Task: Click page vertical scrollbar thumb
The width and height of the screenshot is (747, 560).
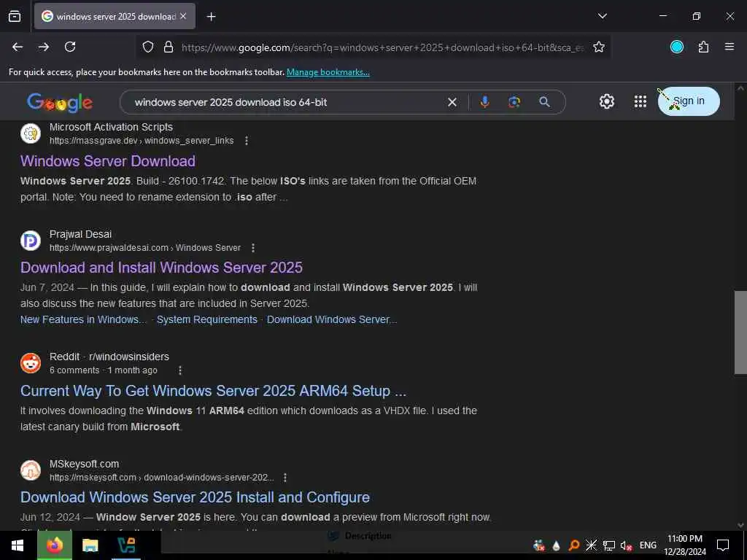Action: 740,332
